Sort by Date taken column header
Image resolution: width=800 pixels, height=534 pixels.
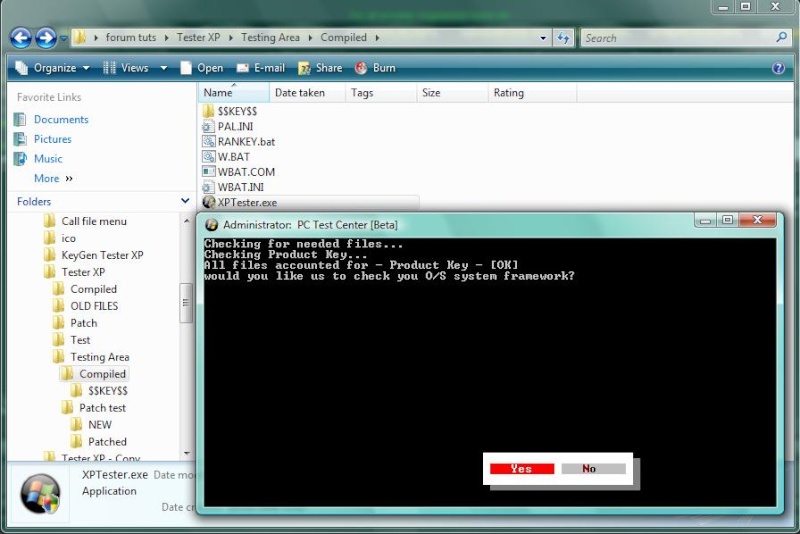307,92
